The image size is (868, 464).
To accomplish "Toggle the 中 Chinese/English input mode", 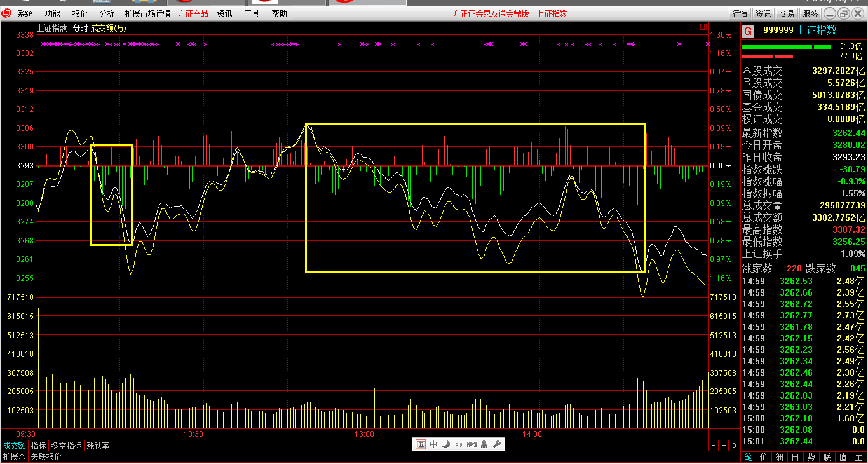I will point(433,445).
